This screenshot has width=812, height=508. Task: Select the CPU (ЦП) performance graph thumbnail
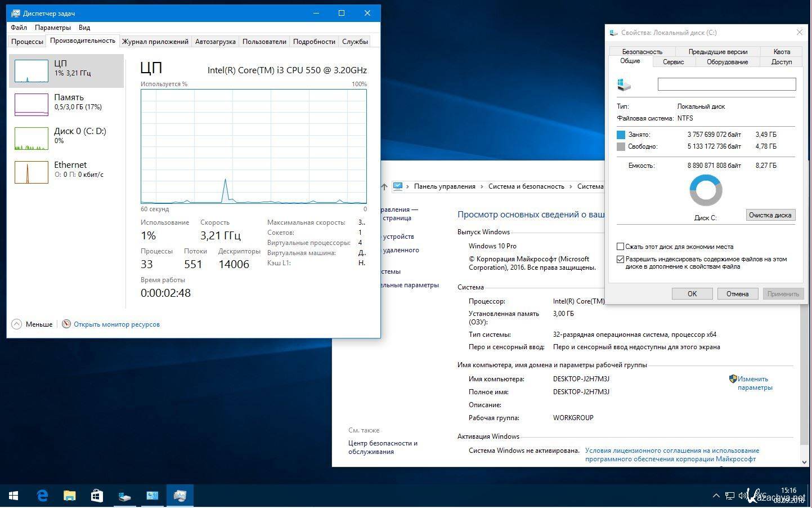point(31,71)
